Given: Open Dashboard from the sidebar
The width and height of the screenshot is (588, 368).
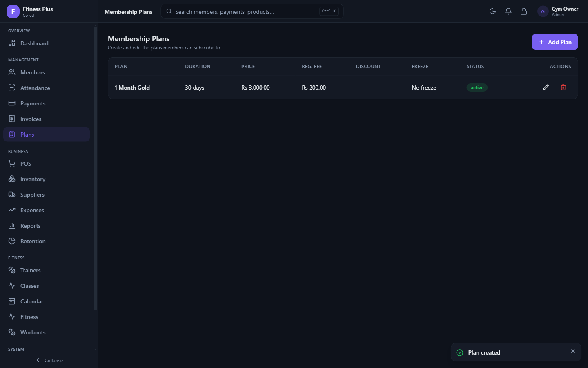Looking at the screenshot, I should (x=47, y=43).
